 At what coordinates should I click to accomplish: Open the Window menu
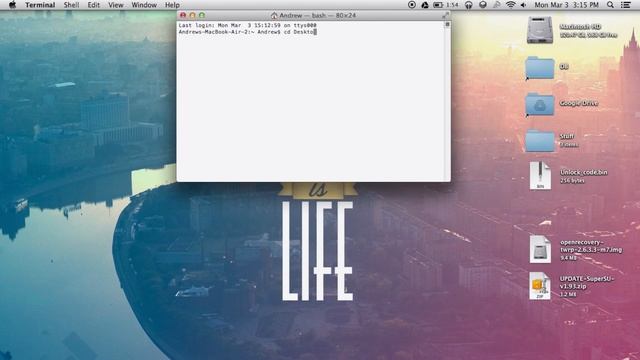point(144,5)
